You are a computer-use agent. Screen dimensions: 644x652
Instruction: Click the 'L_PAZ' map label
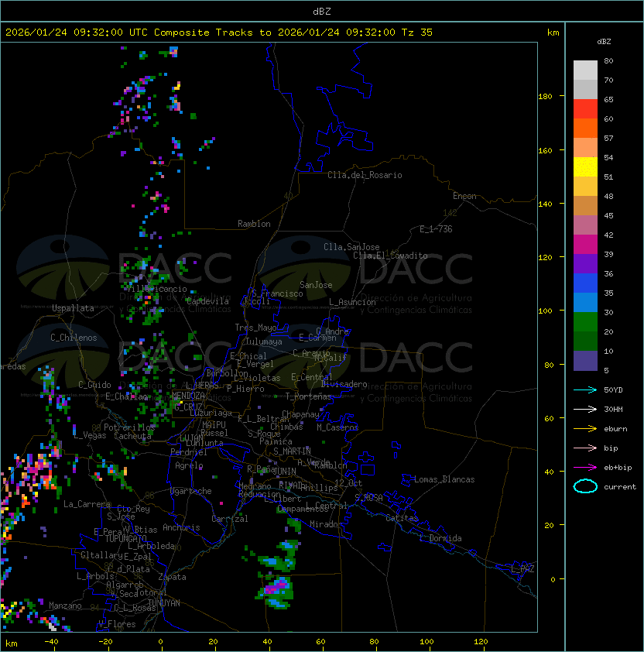click(x=522, y=570)
